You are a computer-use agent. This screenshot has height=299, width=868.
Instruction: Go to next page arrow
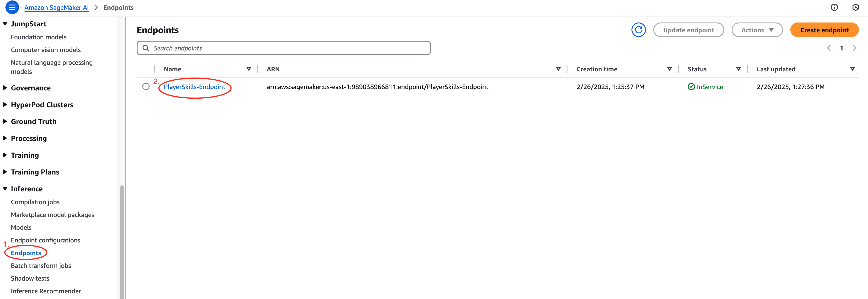click(854, 48)
